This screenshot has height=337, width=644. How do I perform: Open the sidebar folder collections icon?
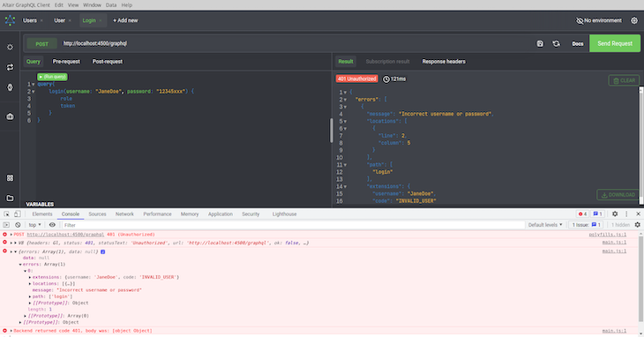pyautogui.click(x=10, y=198)
